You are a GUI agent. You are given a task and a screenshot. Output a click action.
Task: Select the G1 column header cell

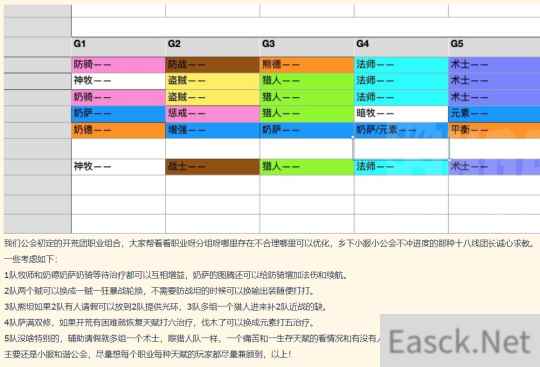(118, 47)
